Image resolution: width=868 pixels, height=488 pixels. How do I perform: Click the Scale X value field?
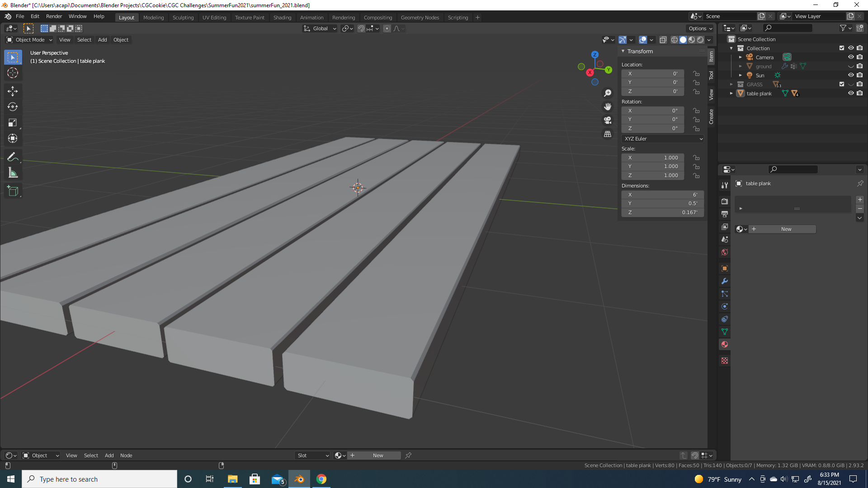pos(652,158)
